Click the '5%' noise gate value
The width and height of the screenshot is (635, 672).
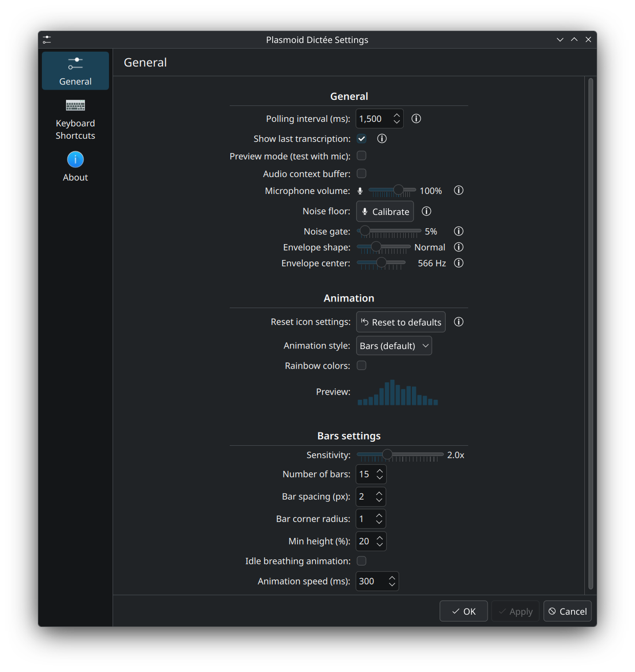pos(431,231)
